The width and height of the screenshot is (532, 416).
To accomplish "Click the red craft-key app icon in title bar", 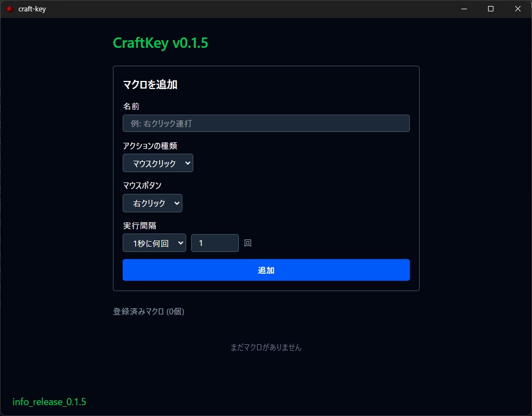I will click(9, 9).
